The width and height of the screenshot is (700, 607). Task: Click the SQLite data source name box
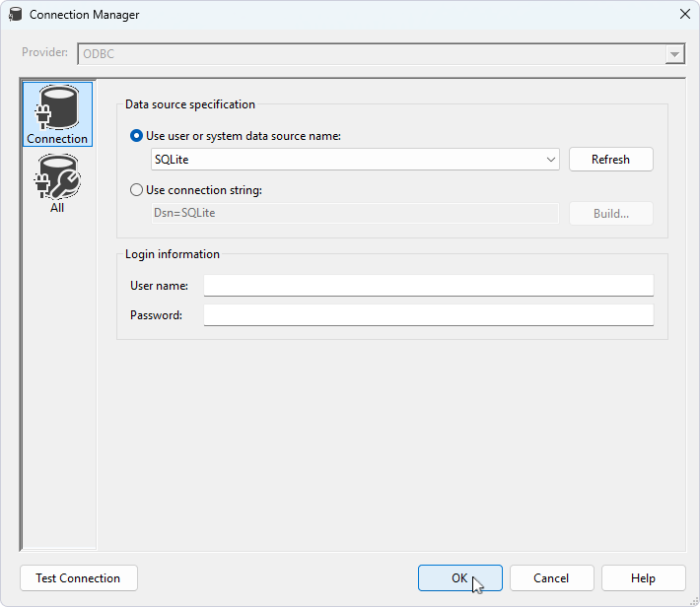click(345, 159)
